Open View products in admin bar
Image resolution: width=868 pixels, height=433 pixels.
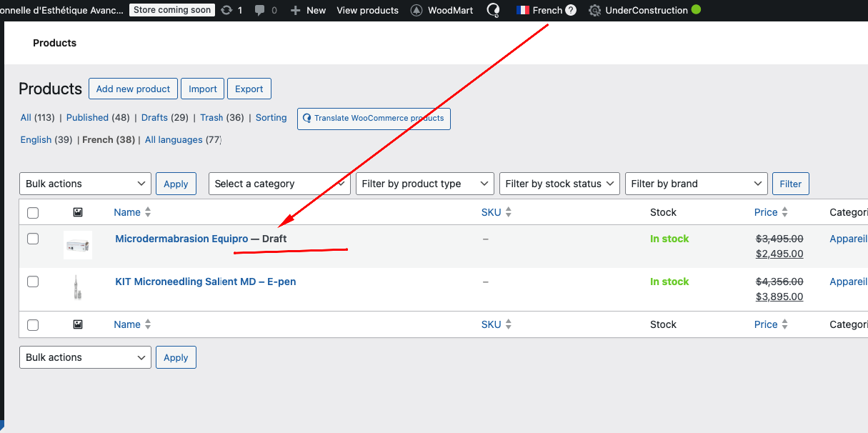tap(368, 10)
